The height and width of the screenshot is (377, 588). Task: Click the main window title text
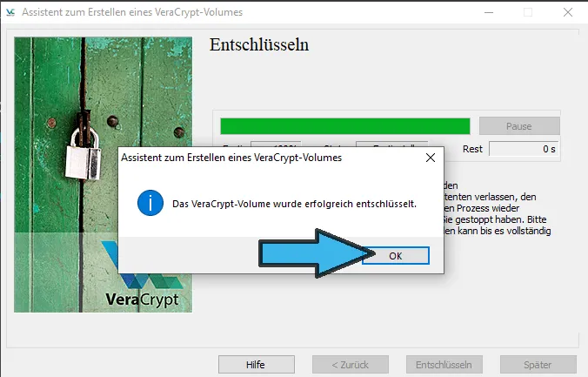132,12
